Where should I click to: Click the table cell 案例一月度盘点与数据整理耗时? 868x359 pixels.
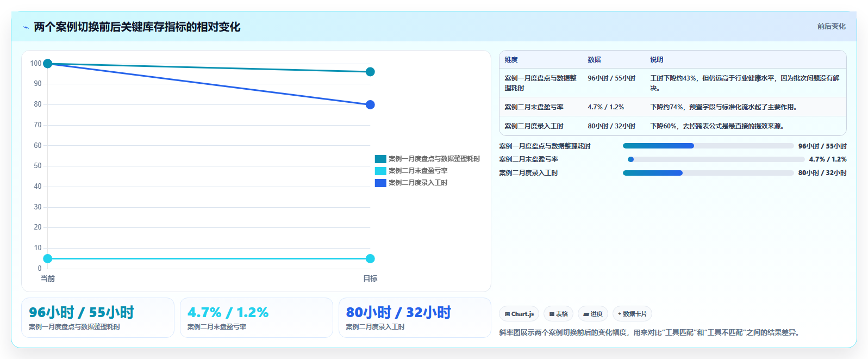540,83
